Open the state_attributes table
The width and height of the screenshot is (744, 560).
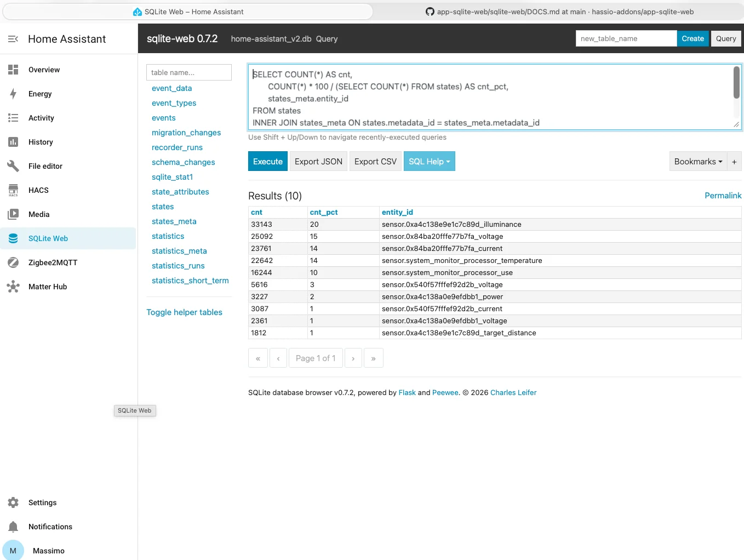[x=181, y=192]
